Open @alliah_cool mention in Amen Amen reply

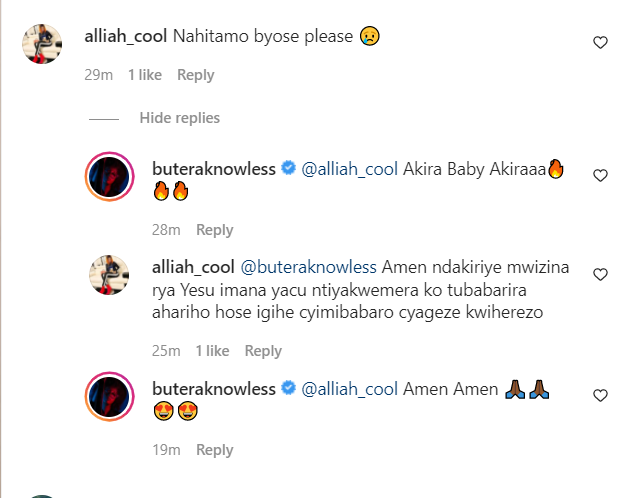[349, 389]
